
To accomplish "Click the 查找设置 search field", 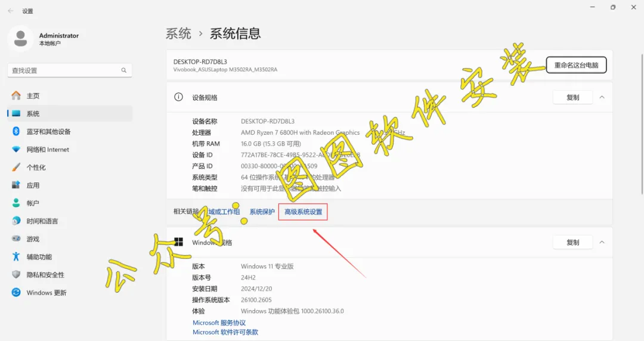I will [x=70, y=70].
